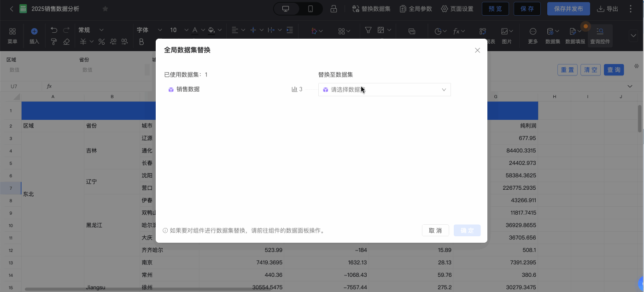Viewport: 644px width, 292px height.
Task: Expand the formula bar chevron
Action: 630,86
